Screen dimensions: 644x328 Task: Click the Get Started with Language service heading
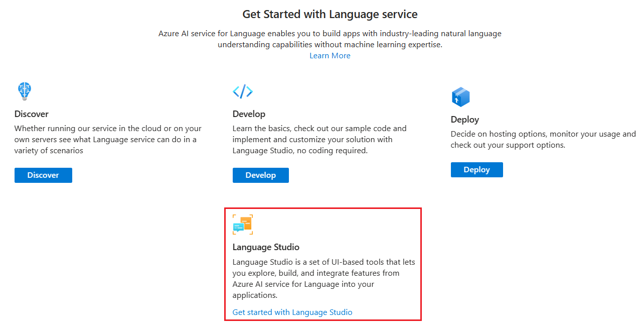330,14
